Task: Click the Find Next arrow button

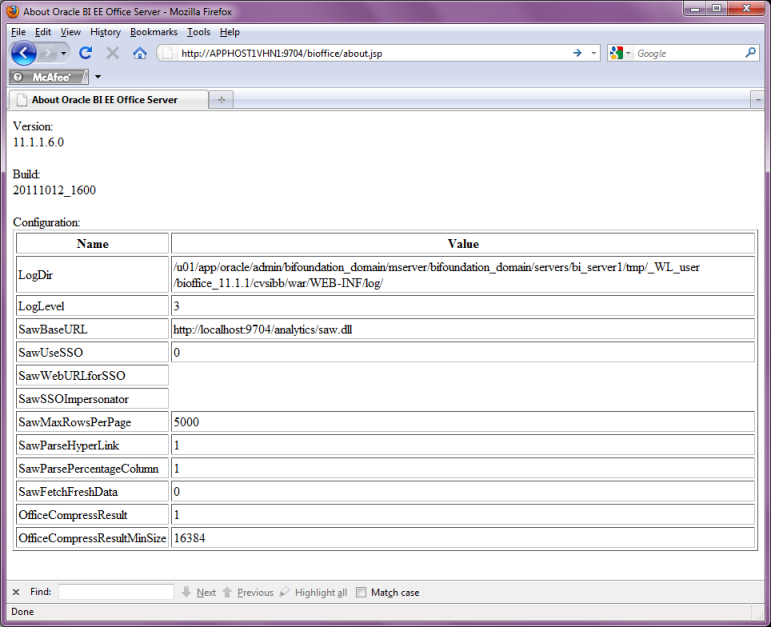Action: (199, 592)
